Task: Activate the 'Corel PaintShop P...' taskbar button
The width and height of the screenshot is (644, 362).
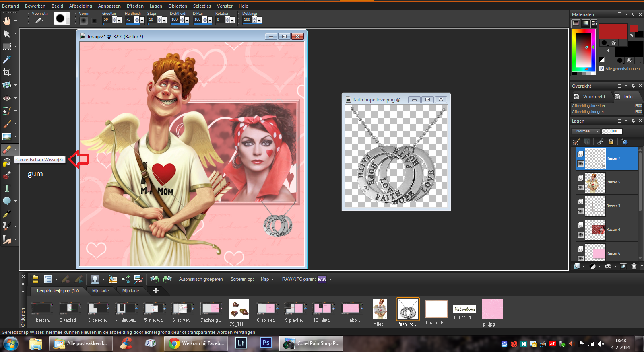Action: 311,343
